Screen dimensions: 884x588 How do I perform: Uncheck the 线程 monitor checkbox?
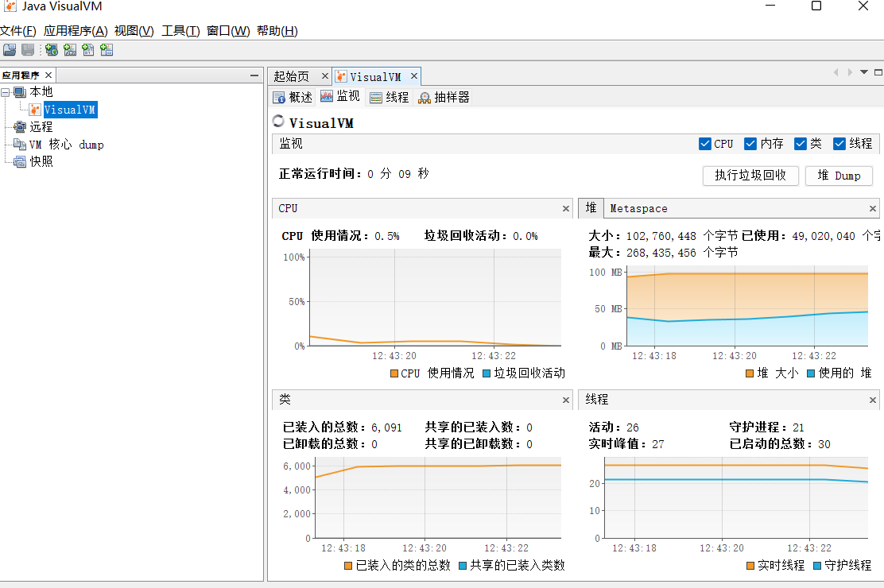coord(839,144)
